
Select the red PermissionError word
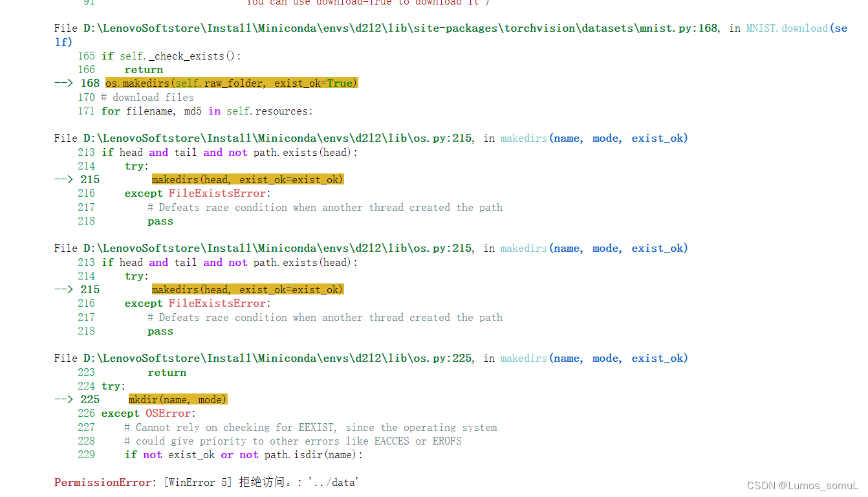point(103,482)
